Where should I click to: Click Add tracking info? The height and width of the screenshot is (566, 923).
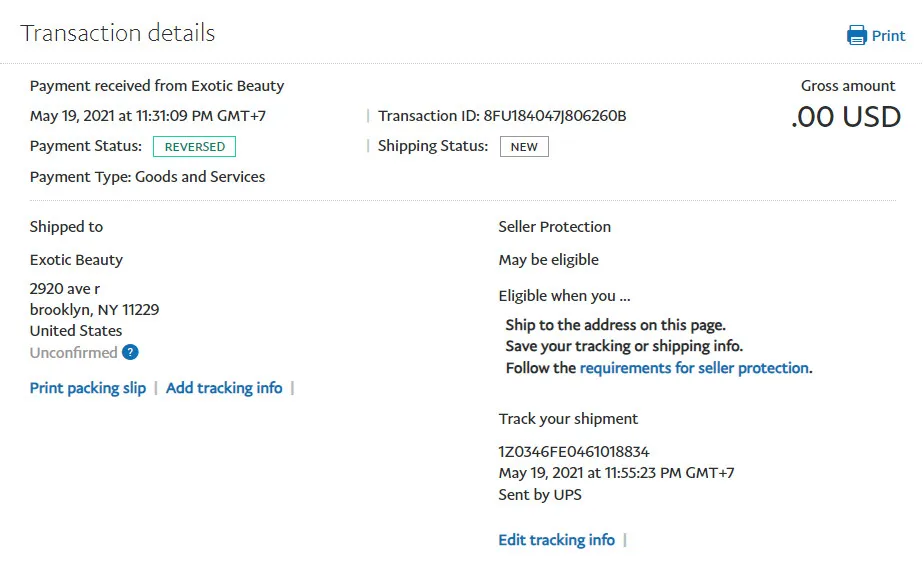(x=224, y=388)
